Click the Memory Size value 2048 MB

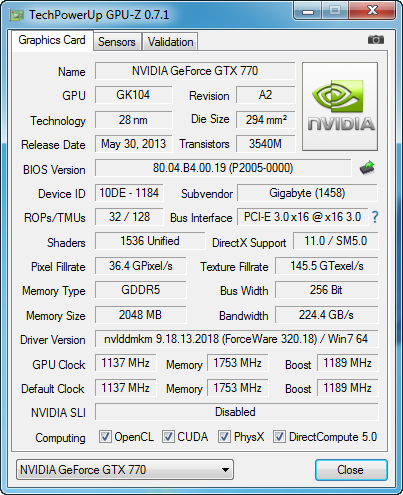coord(141,315)
